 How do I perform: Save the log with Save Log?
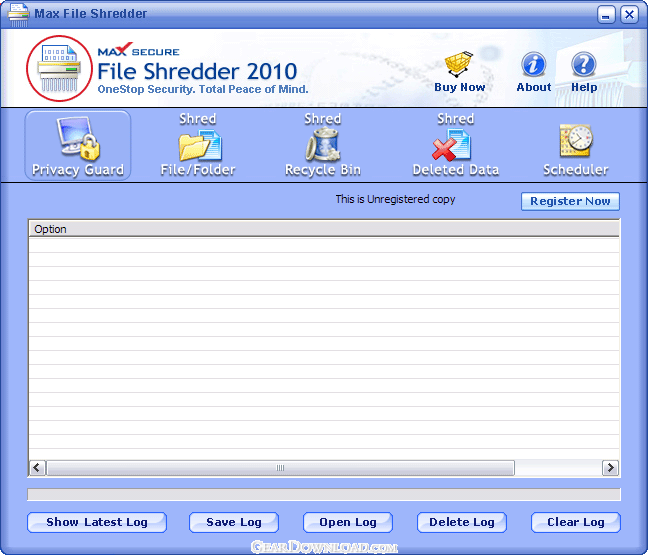coord(234,522)
